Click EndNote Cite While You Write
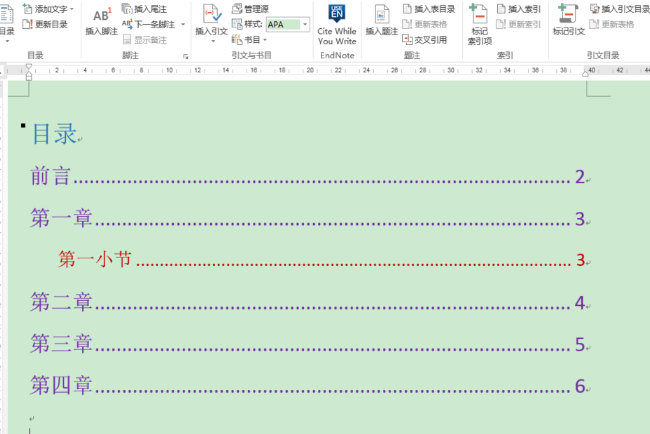The height and width of the screenshot is (434, 650). pos(337,24)
